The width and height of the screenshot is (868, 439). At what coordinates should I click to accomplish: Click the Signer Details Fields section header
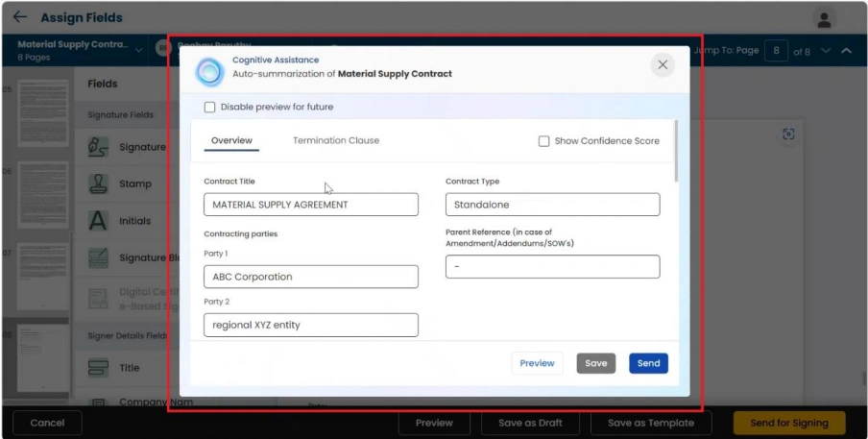coord(128,336)
